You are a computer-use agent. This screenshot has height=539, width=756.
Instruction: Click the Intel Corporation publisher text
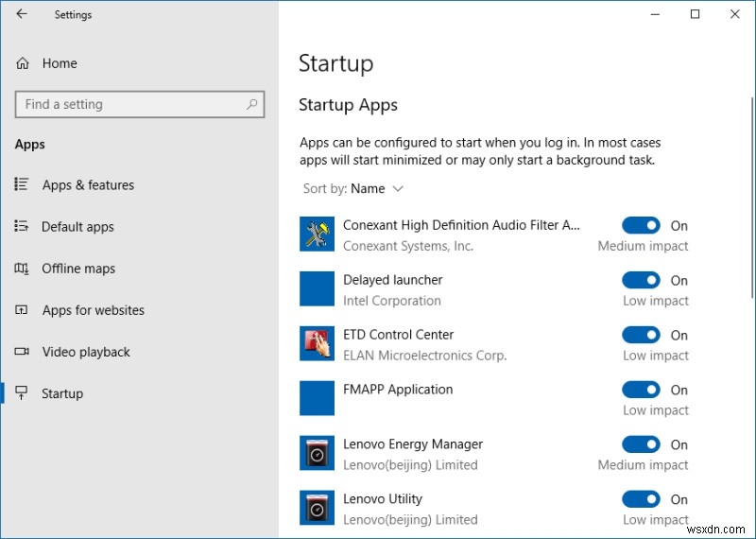click(x=392, y=301)
